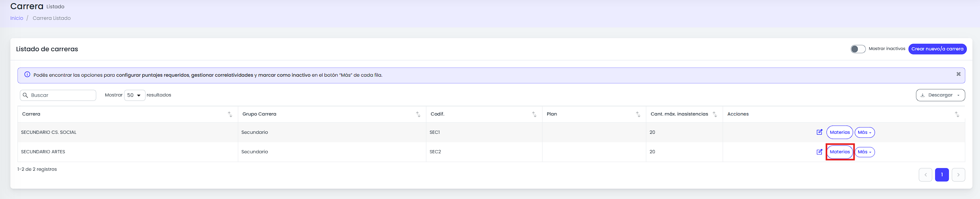Screen dimensions: 980x199
Task: Dismiss the info banner with the X
Action: (959, 74)
